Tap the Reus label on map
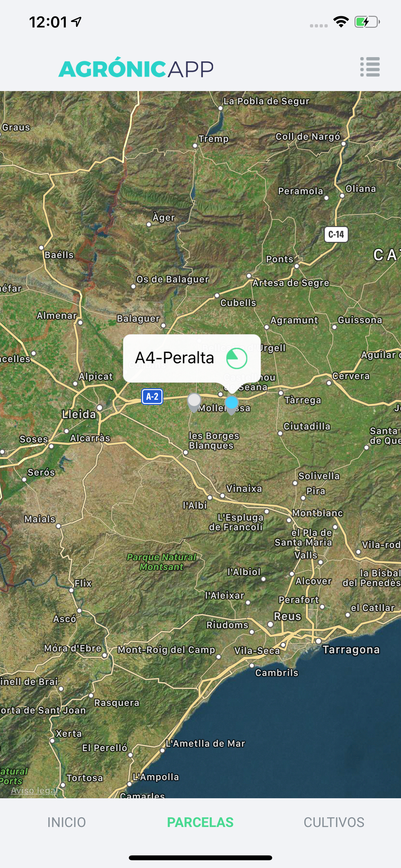401x868 pixels. [287, 616]
